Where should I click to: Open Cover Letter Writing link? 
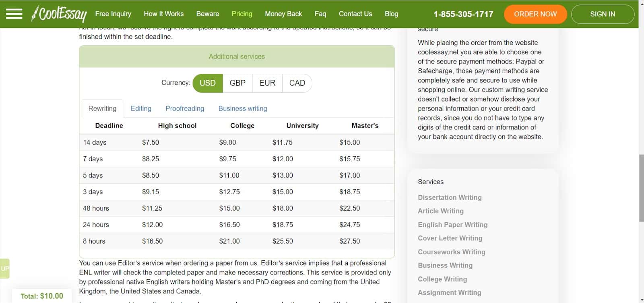click(450, 238)
